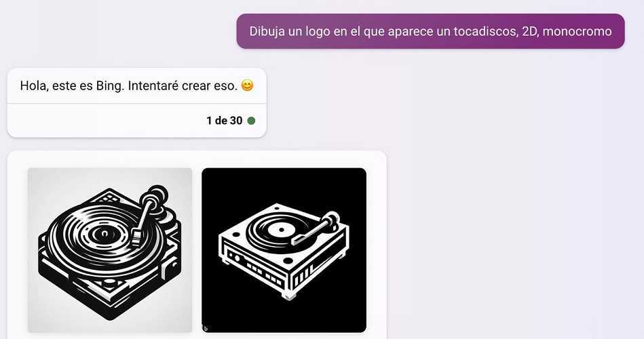Click the purple user prompt bubble

click(430, 31)
